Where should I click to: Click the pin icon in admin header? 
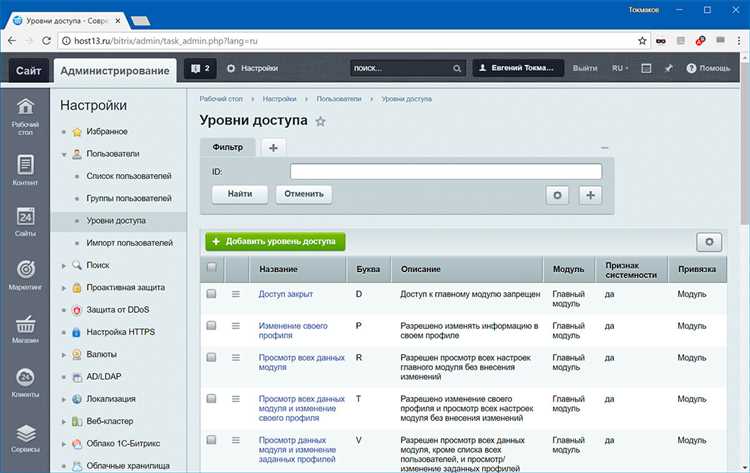tap(668, 68)
